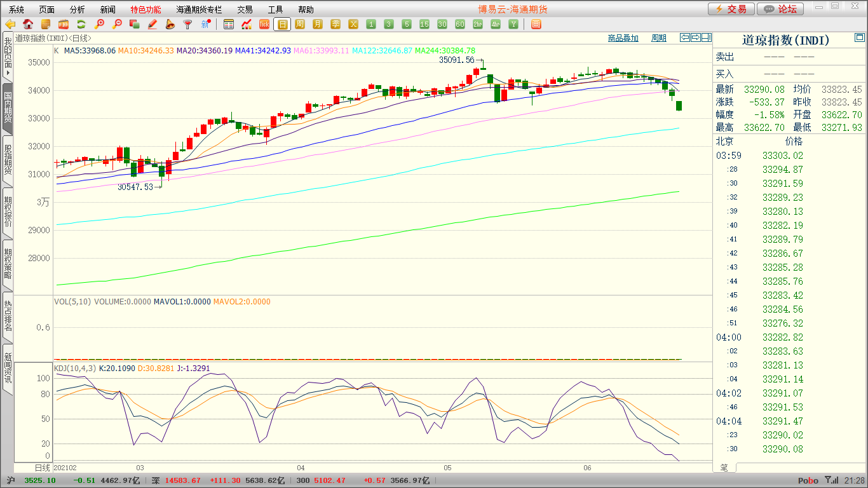
Task: Click the multi-window layout icon at toolbar end
Action: [x=536, y=24]
